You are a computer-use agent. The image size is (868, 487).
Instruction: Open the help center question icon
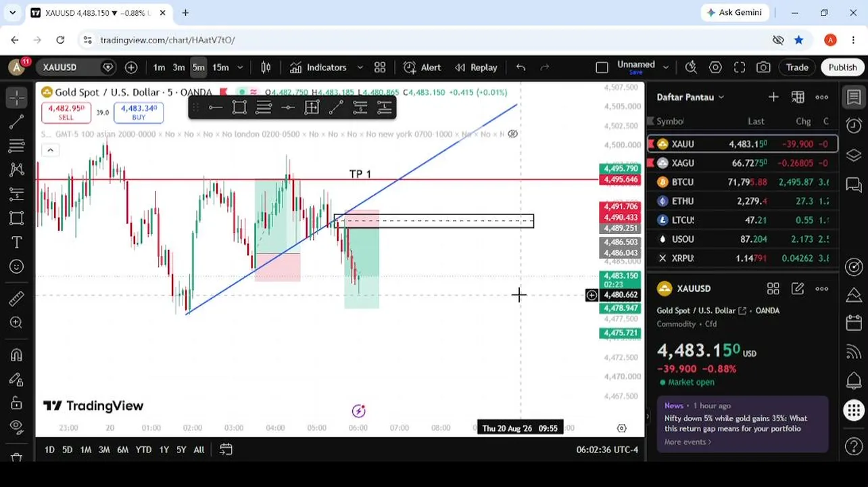[854, 447]
